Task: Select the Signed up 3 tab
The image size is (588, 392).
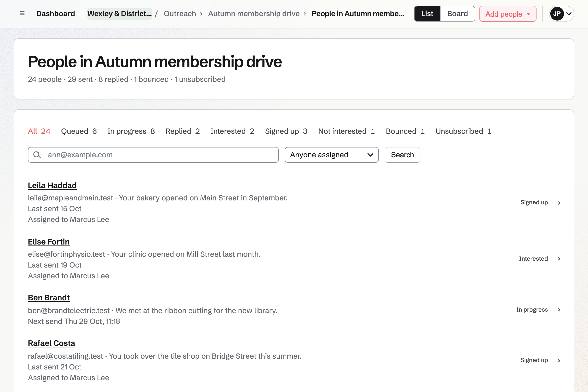Action: click(x=286, y=131)
